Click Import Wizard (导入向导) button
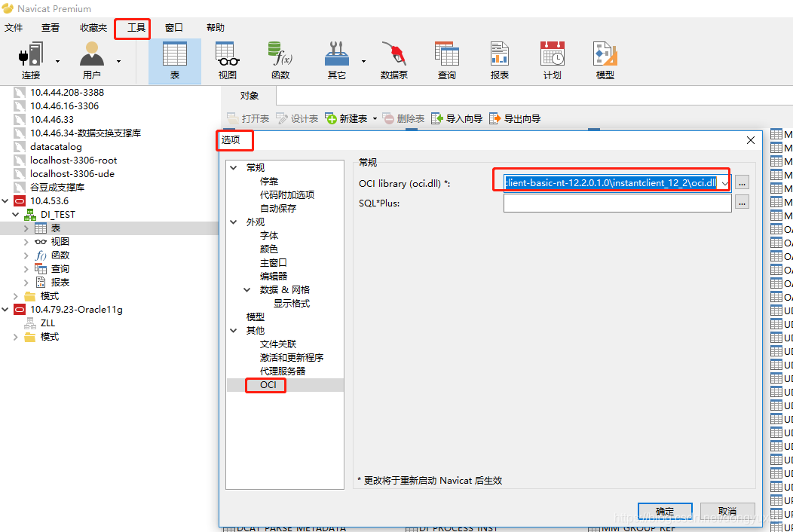 click(x=457, y=119)
